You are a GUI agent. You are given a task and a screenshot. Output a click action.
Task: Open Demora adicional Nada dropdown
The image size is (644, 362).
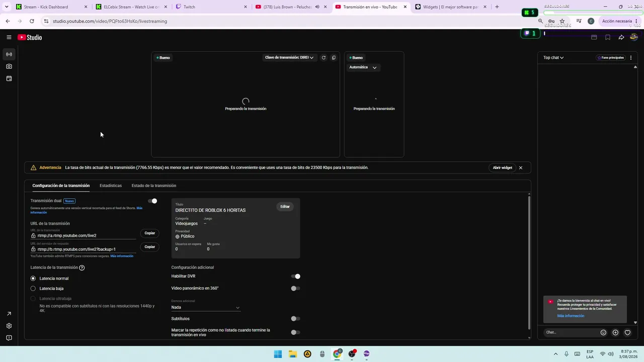[x=206, y=307]
